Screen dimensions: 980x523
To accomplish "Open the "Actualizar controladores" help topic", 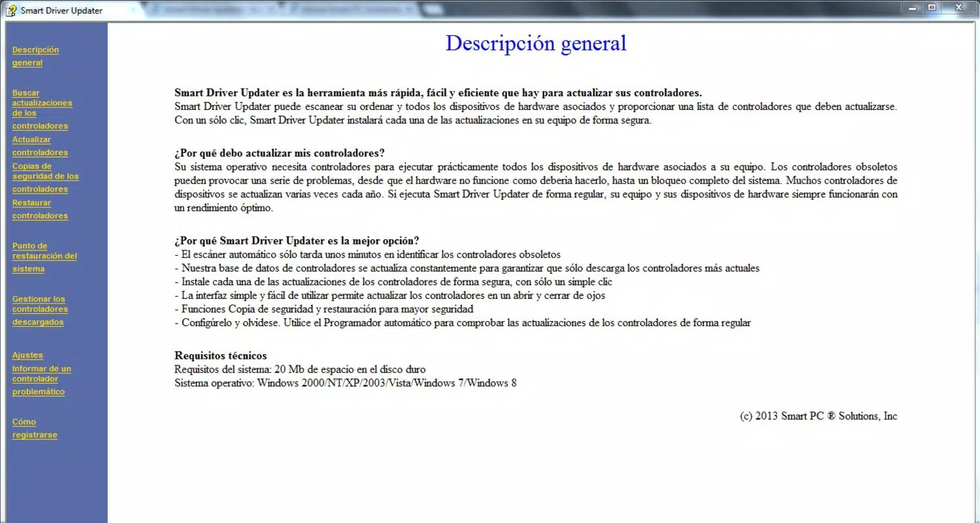I will pos(40,146).
